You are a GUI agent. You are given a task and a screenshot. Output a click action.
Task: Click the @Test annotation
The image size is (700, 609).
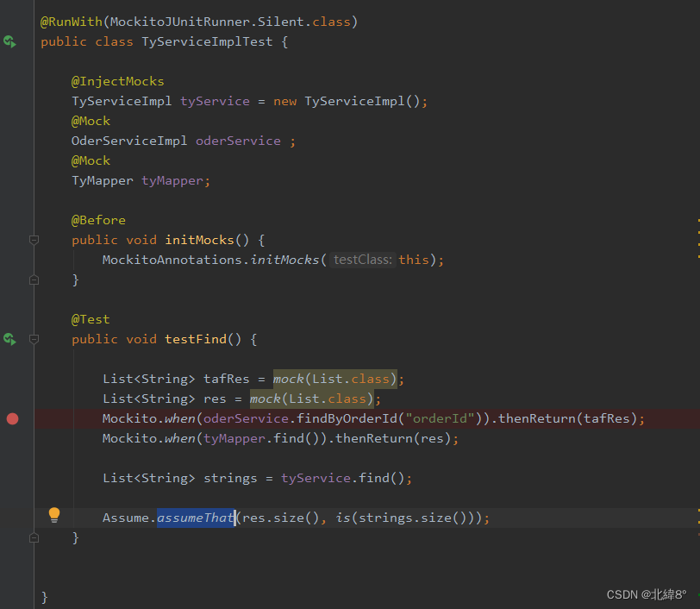(91, 319)
